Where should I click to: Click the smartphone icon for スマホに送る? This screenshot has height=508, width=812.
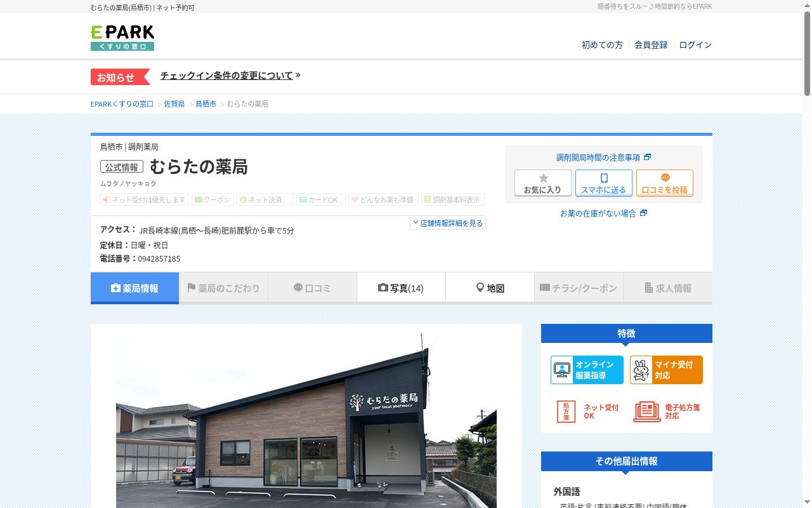pyautogui.click(x=604, y=178)
